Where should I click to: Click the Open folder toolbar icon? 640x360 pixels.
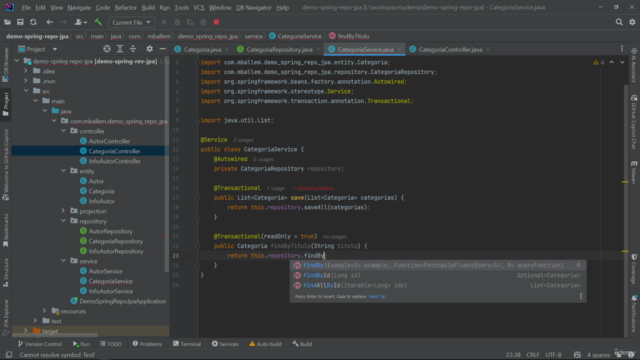point(7,22)
